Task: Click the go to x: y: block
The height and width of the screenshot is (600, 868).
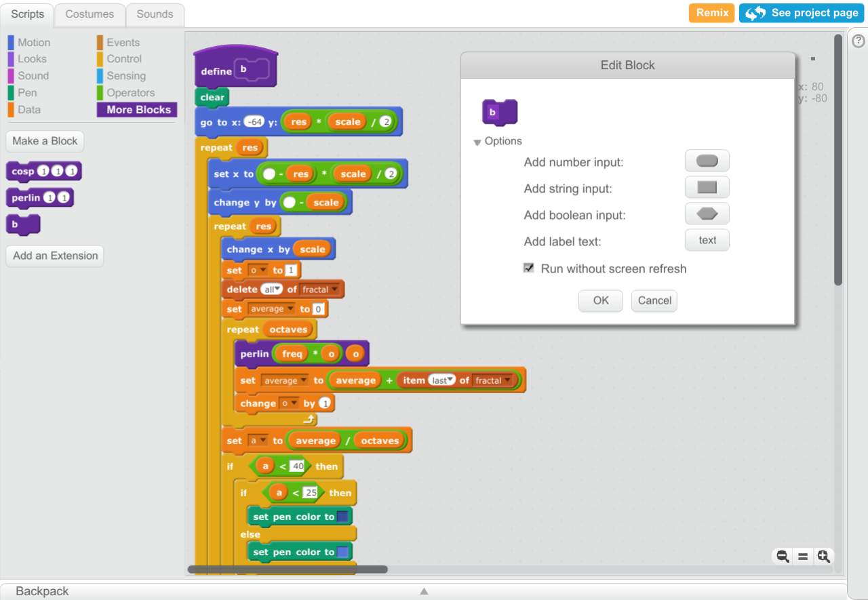Action: [298, 122]
